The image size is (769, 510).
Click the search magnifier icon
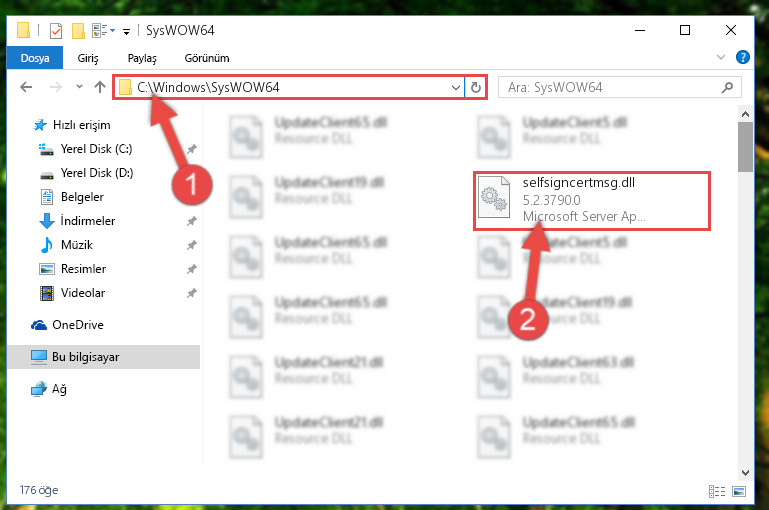point(727,87)
